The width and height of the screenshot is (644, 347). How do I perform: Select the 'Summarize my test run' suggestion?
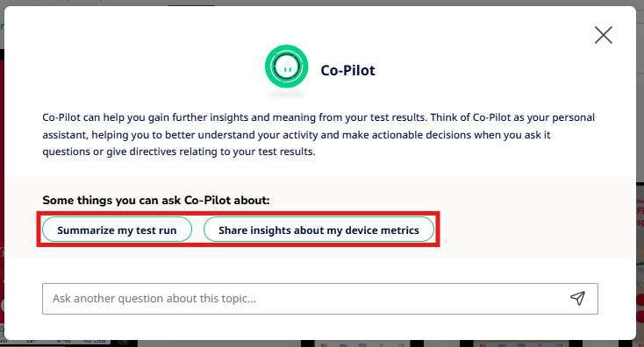click(x=117, y=230)
